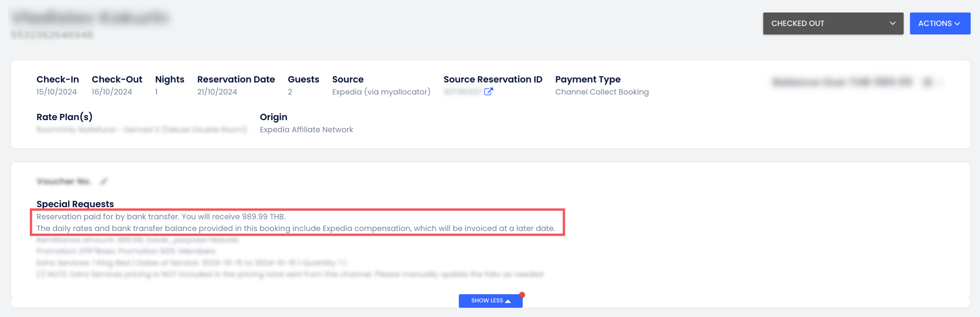Click the highlighted bank transfer 989.99 THB note
This screenshot has height=317, width=980.
pos(161,217)
